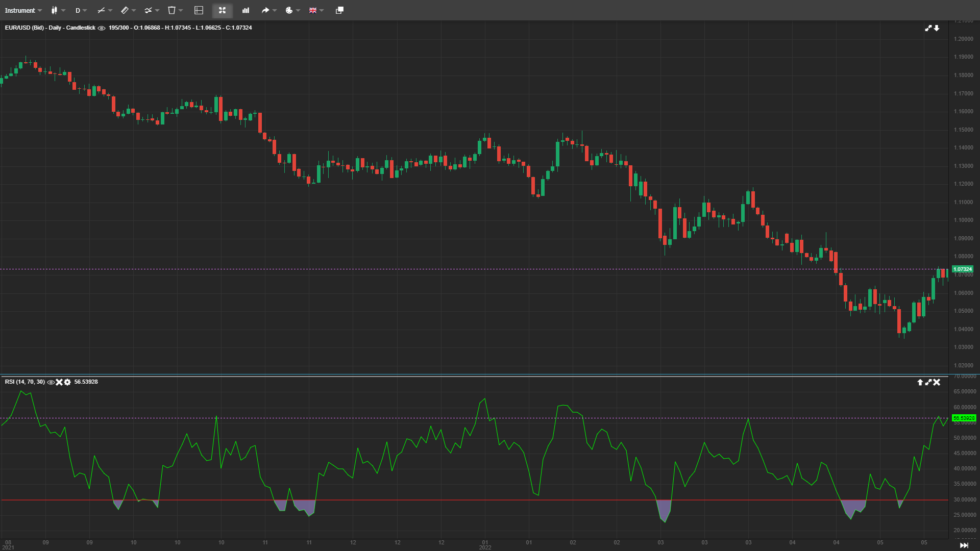The width and height of the screenshot is (980, 551).
Task: Click the EUR/USD (Bid) Daily Candlestick title
Action: pos(50,28)
